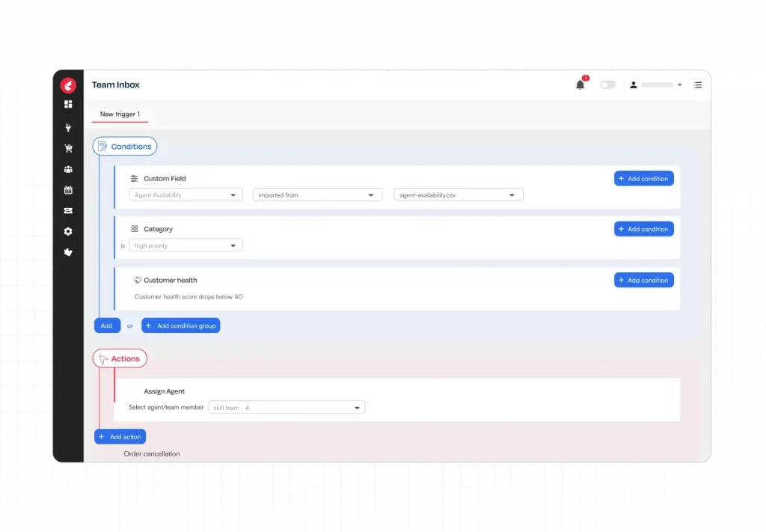
Task: Open the skill team - 4 dropdown
Action: pos(287,408)
